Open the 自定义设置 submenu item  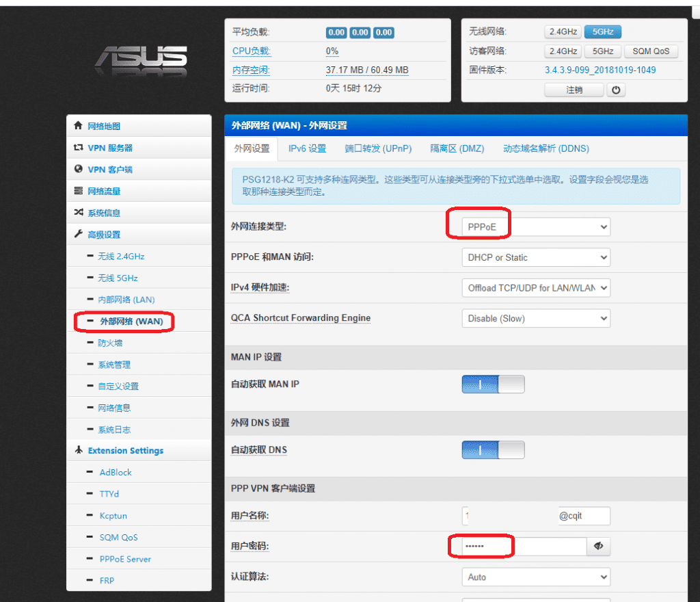pyautogui.click(x=139, y=386)
